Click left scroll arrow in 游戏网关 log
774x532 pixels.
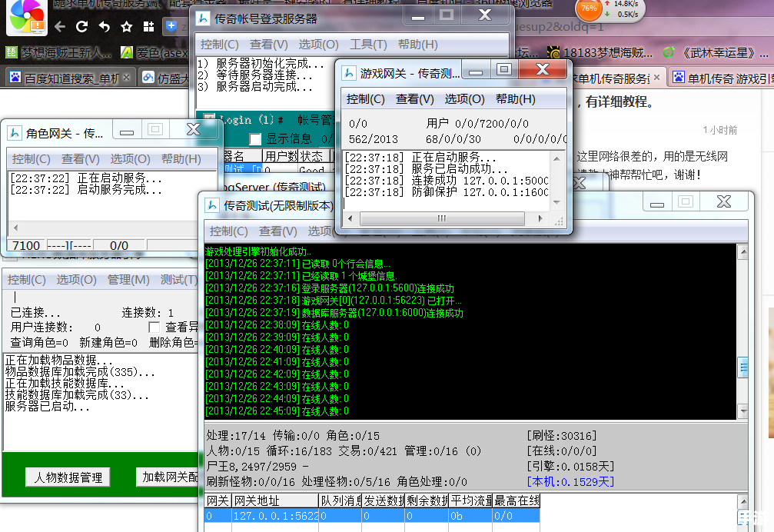(350, 218)
